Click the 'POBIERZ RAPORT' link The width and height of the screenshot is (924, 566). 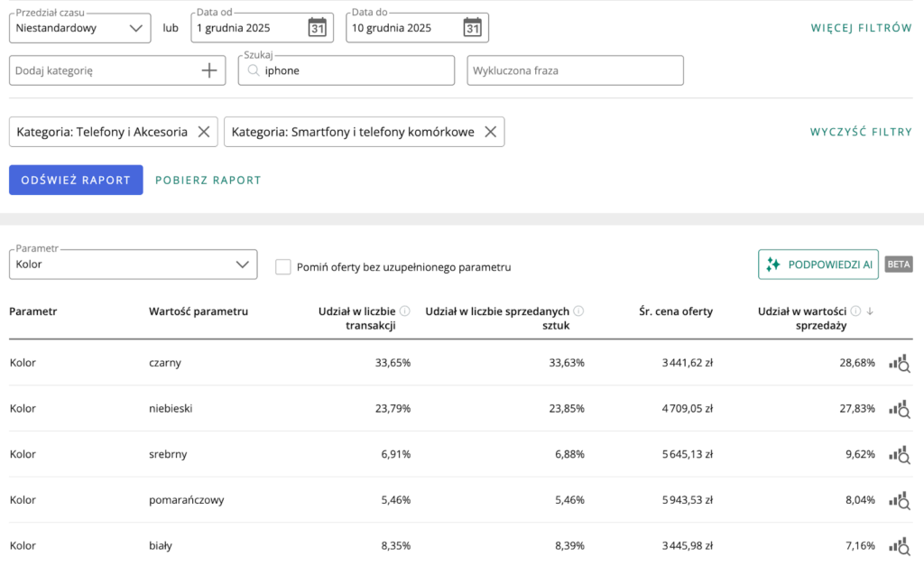pyautogui.click(x=208, y=180)
